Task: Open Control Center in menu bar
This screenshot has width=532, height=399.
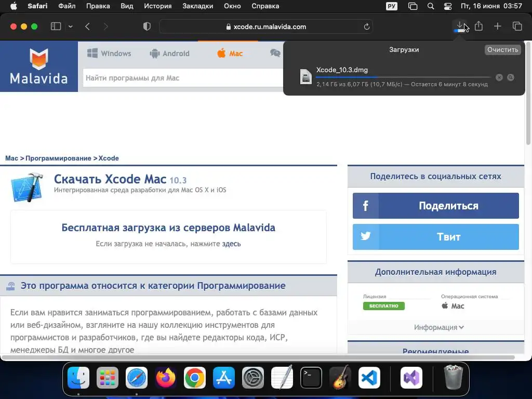Action: click(448, 6)
